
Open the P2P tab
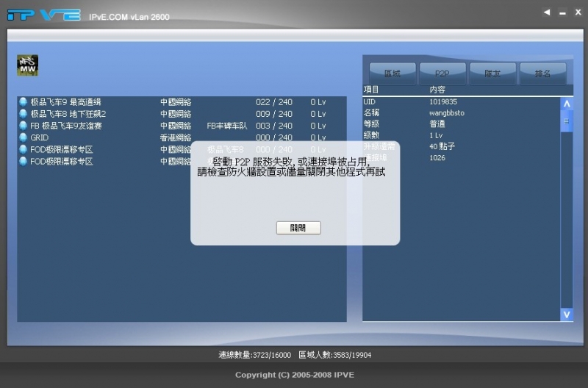[x=442, y=73]
